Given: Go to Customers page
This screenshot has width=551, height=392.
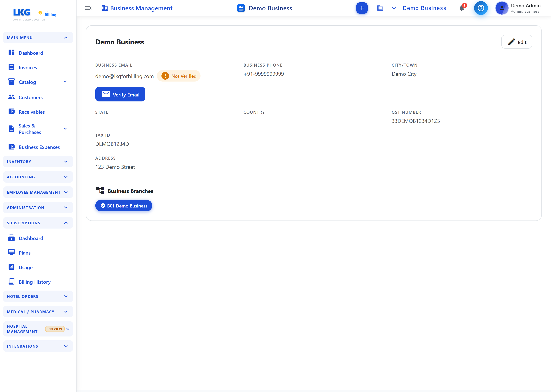Looking at the screenshot, I should 31,97.
